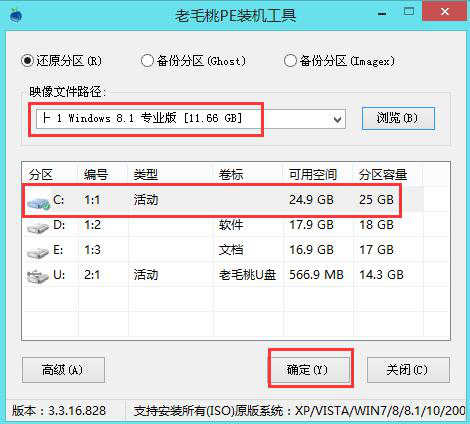Click 高级(A) advanced button
The width and height of the screenshot is (470, 424).
point(63,370)
